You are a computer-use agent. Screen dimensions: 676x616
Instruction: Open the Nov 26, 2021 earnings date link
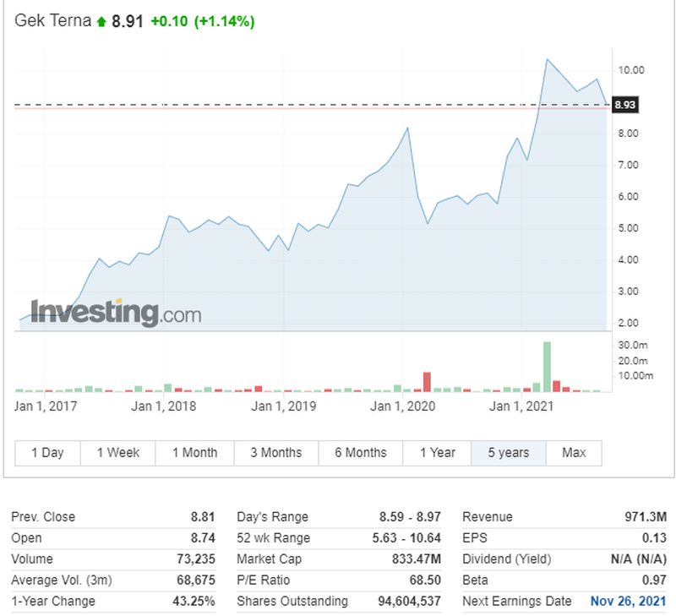[628, 602]
